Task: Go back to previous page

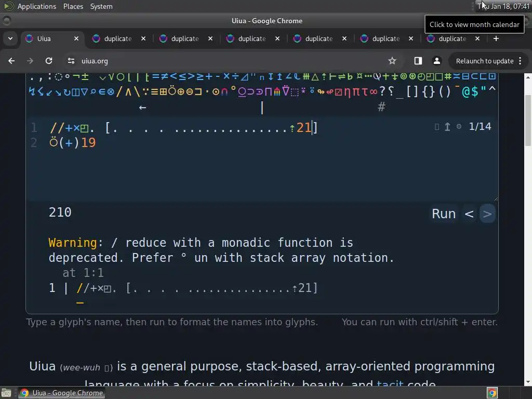Action: click(11, 61)
